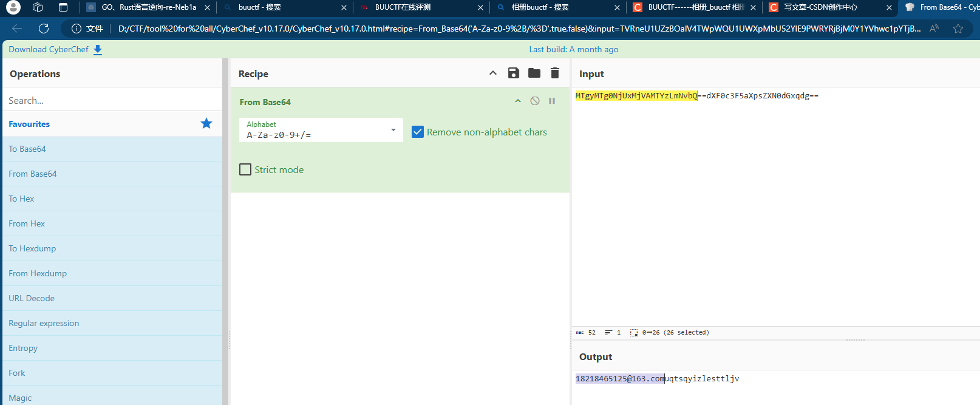The width and height of the screenshot is (980, 405).
Task: Load a recipe via folder icon
Action: tap(534, 73)
